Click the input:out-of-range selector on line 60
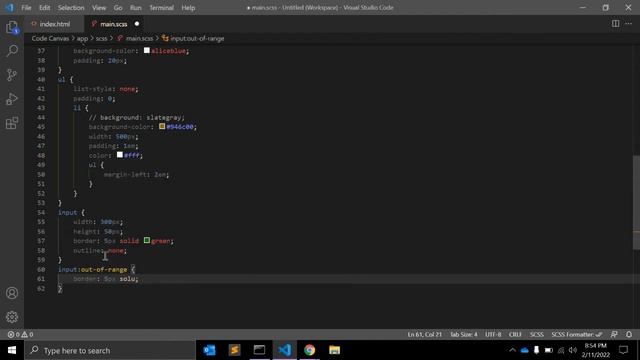This screenshot has width=640, height=360. 93,269
